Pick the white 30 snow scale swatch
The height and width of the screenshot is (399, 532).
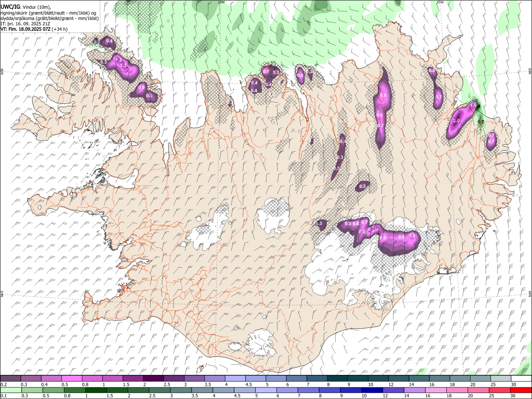(522, 379)
